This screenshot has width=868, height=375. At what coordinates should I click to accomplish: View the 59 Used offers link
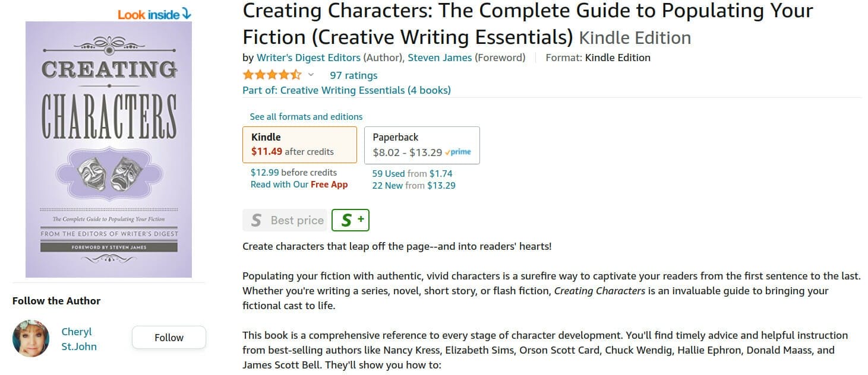coord(389,174)
